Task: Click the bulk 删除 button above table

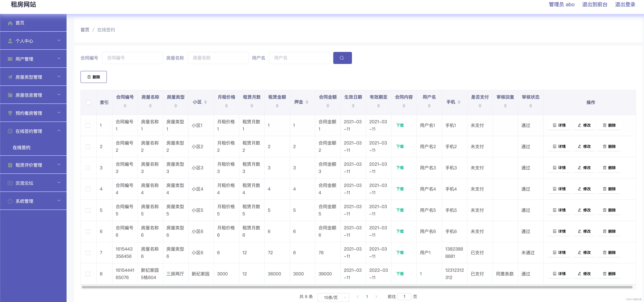Action: point(93,77)
